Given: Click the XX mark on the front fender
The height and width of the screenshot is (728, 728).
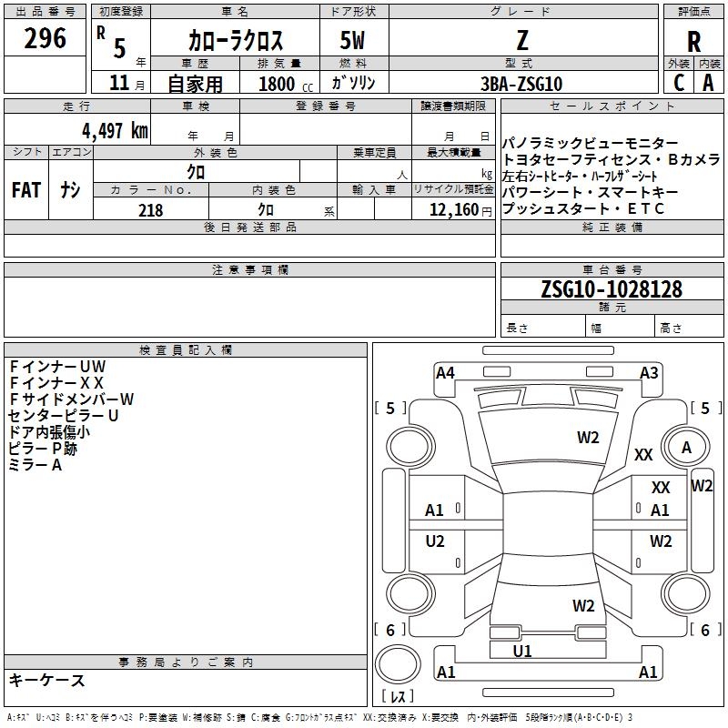Looking at the screenshot, I should point(643,454).
